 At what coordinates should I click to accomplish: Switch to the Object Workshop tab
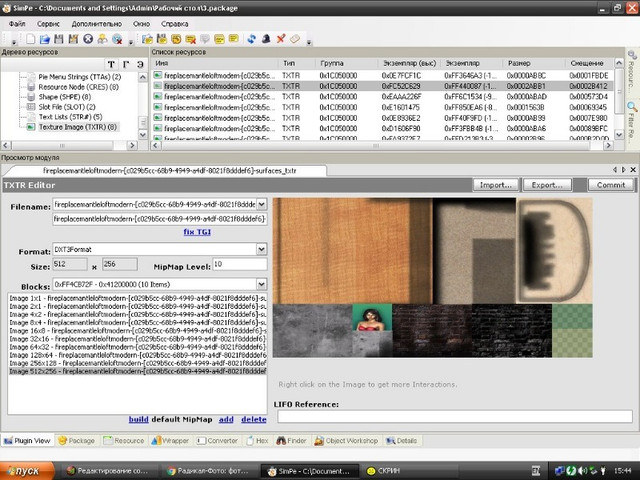click(346, 441)
